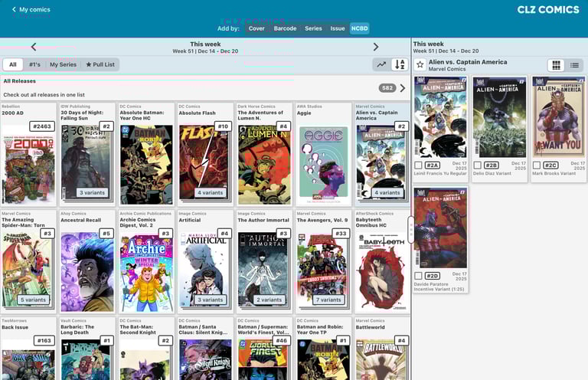The height and width of the screenshot is (380, 588).
Task: Star the Alien vs. Captain America series
Action: 420,65
